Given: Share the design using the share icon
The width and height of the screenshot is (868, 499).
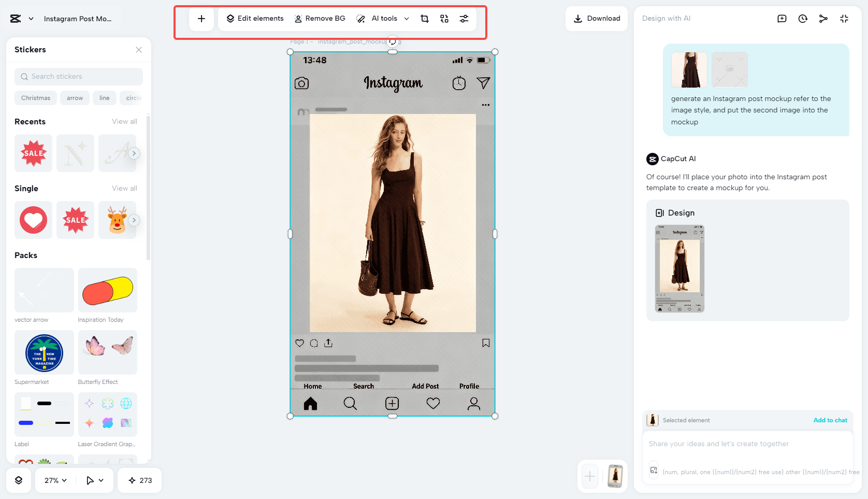Looking at the screenshot, I should (823, 18).
